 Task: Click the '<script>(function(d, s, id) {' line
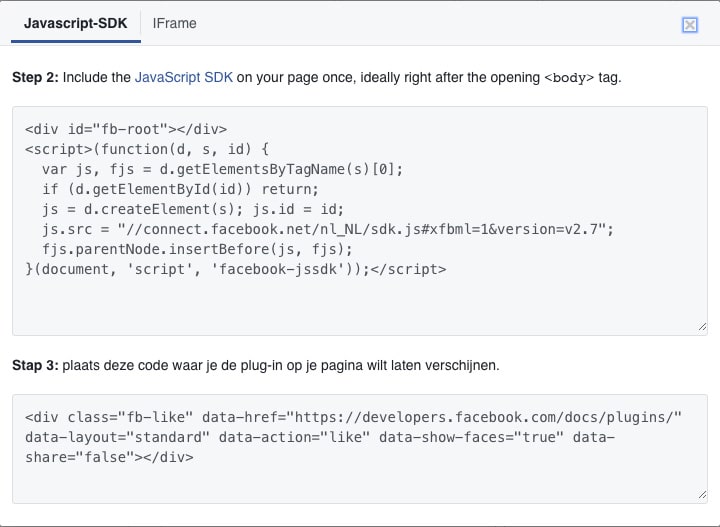point(147,149)
